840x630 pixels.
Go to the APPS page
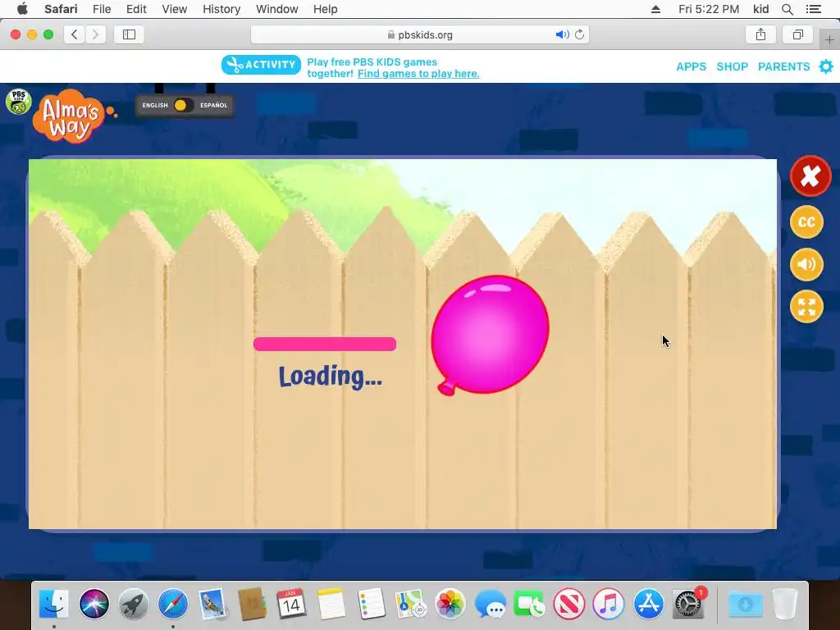(691, 66)
